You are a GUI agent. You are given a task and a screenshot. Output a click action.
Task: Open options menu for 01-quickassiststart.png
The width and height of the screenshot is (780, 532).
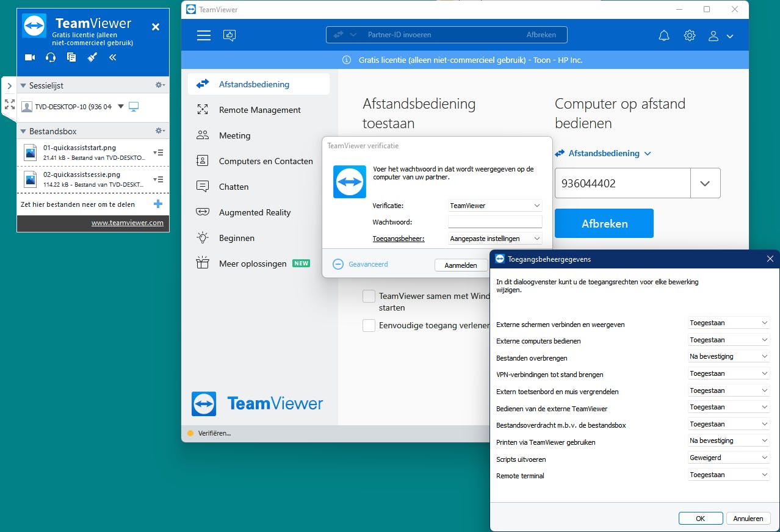coord(158,153)
